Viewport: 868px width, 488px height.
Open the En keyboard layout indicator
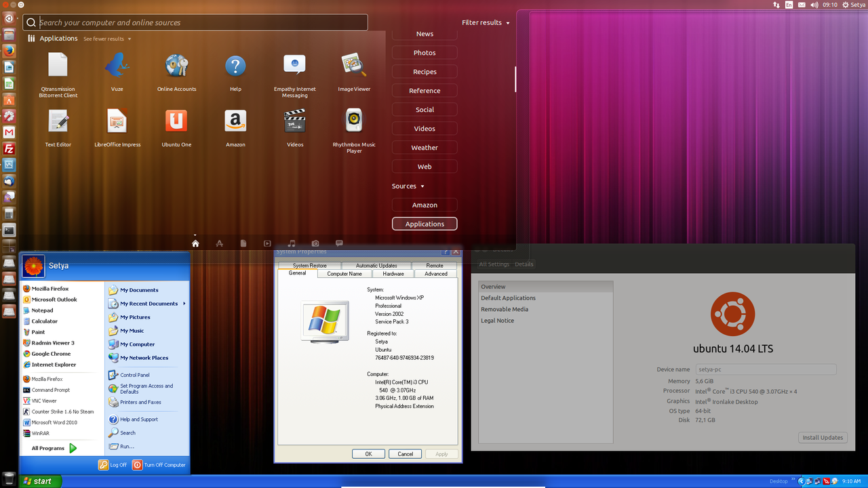coord(789,5)
